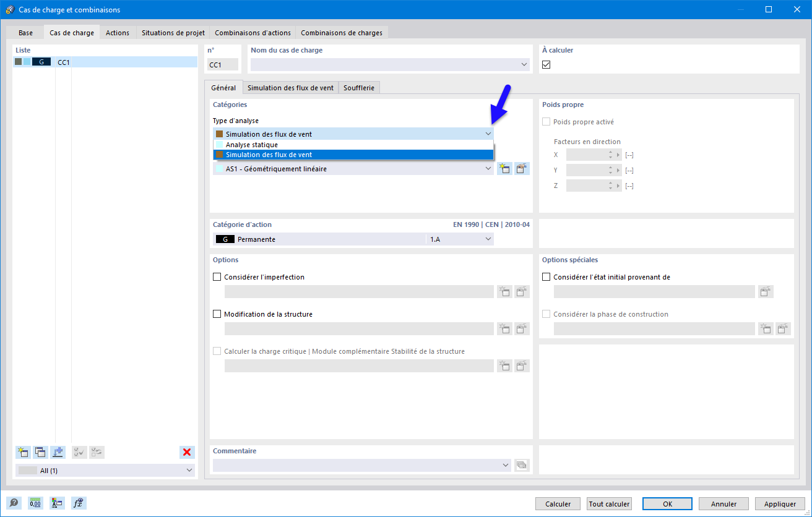Click the Appliquer button
The image size is (812, 517).
[780, 504]
